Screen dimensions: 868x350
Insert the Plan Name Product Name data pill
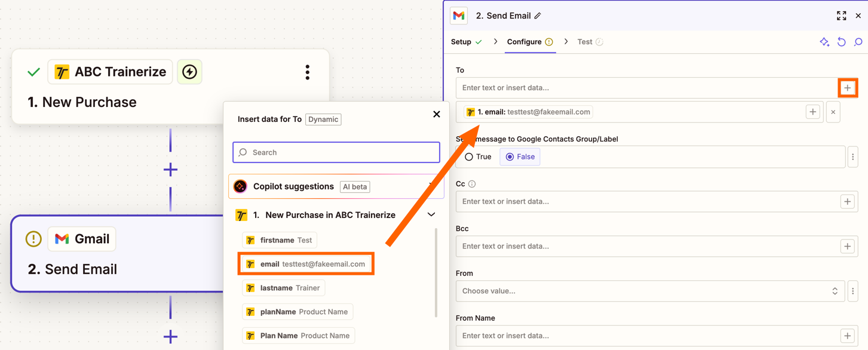tap(299, 336)
